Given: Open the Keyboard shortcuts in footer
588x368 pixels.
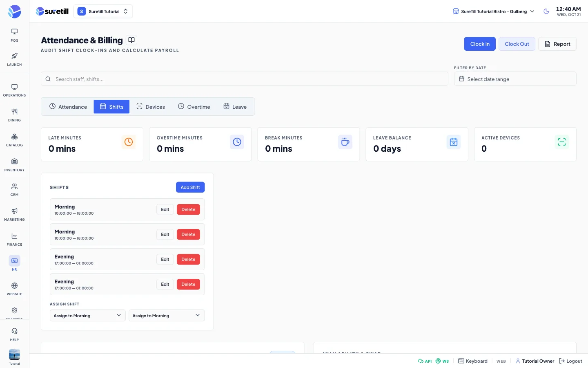Looking at the screenshot, I should 473,361.
